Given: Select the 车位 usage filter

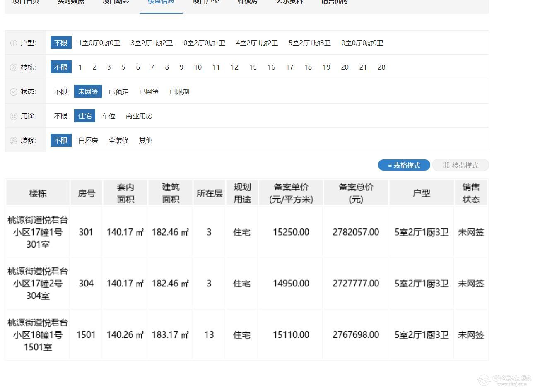Looking at the screenshot, I should 109,116.
